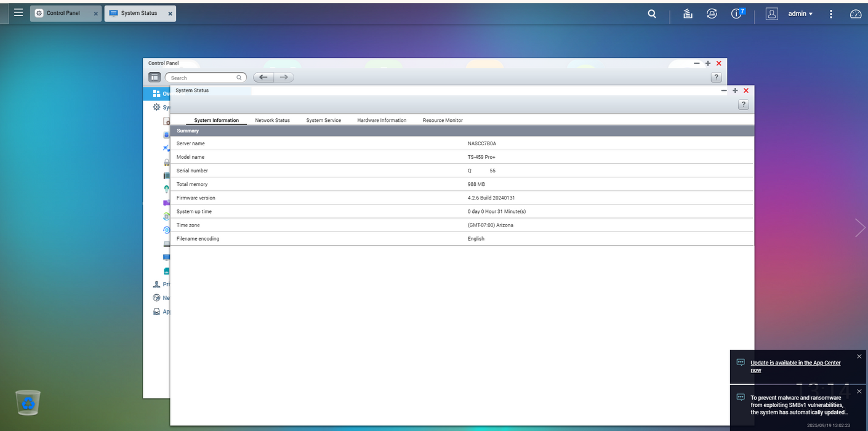Toggle Control Panel view mode icon
The height and width of the screenshot is (431, 868).
click(155, 77)
